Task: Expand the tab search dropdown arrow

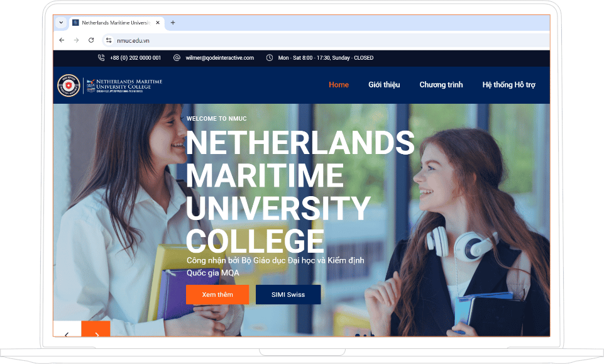Action: tap(61, 23)
